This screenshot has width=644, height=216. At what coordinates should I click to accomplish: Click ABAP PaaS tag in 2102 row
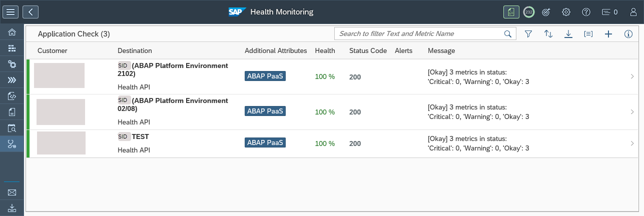[x=265, y=76]
